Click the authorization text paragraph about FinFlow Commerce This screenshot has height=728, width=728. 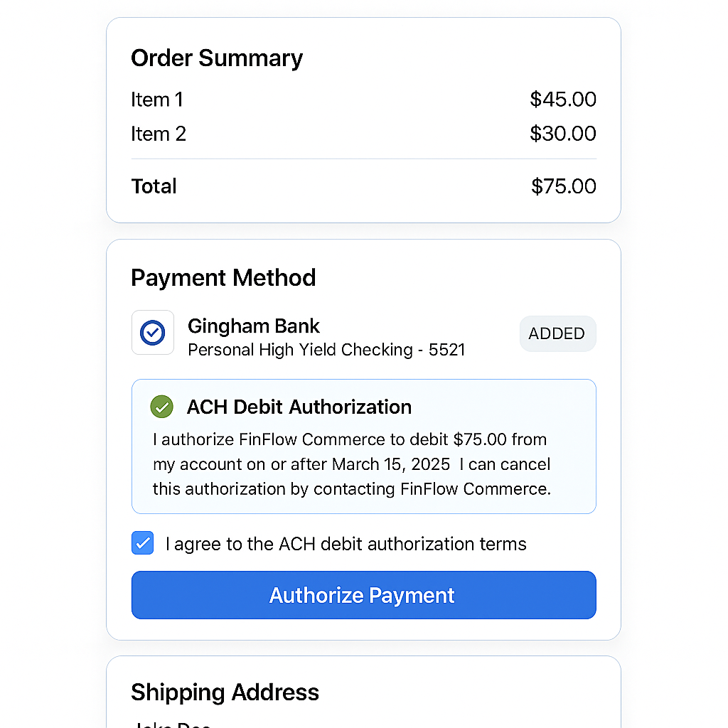point(351,464)
